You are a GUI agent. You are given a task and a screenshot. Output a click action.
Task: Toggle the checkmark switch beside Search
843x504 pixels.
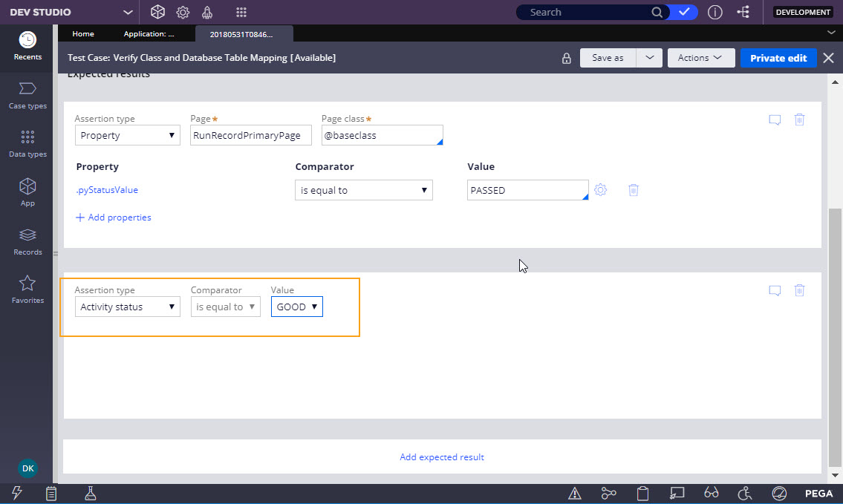click(x=684, y=13)
